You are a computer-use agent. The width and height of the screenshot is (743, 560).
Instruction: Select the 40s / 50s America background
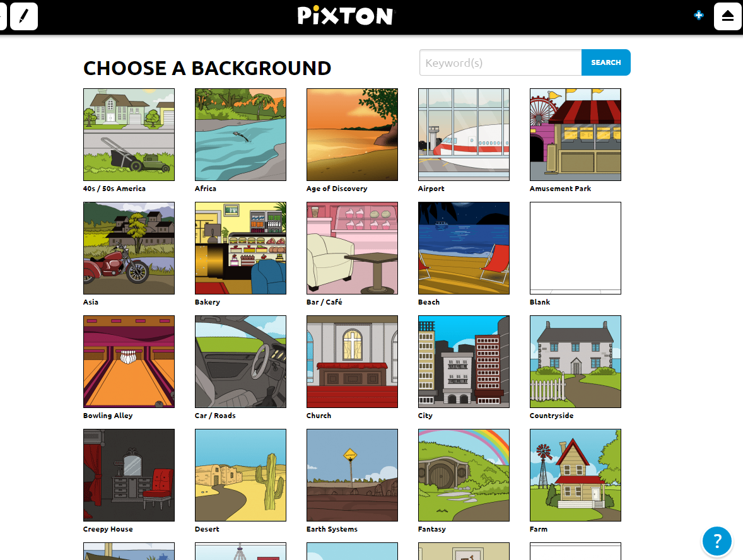[x=129, y=134]
